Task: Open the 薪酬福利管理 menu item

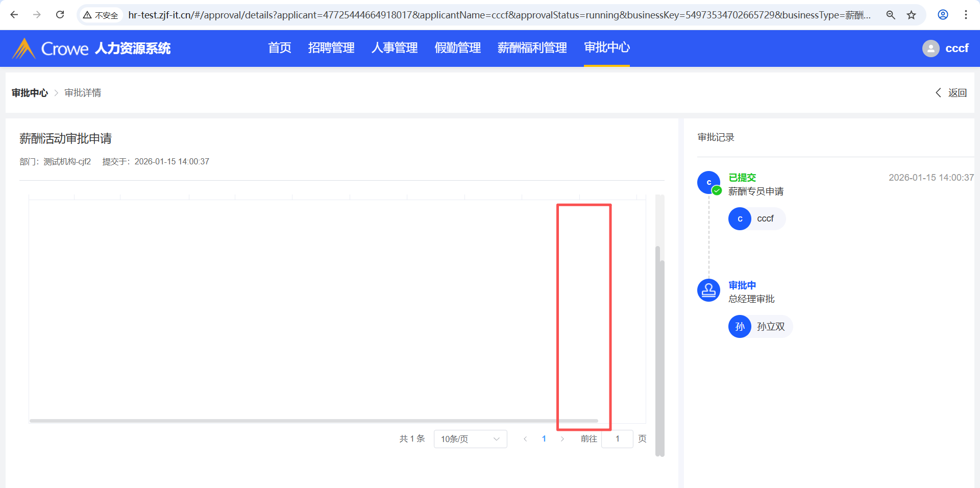Action: point(532,48)
